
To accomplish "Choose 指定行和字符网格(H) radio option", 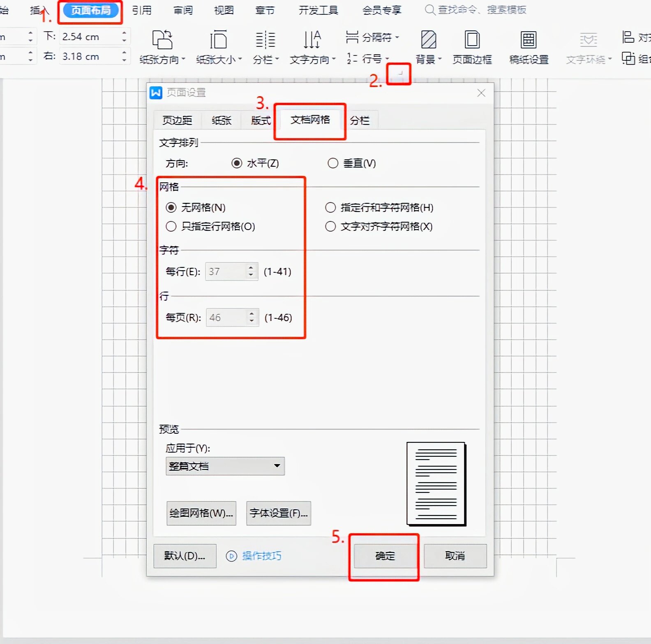I will tap(330, 207).
